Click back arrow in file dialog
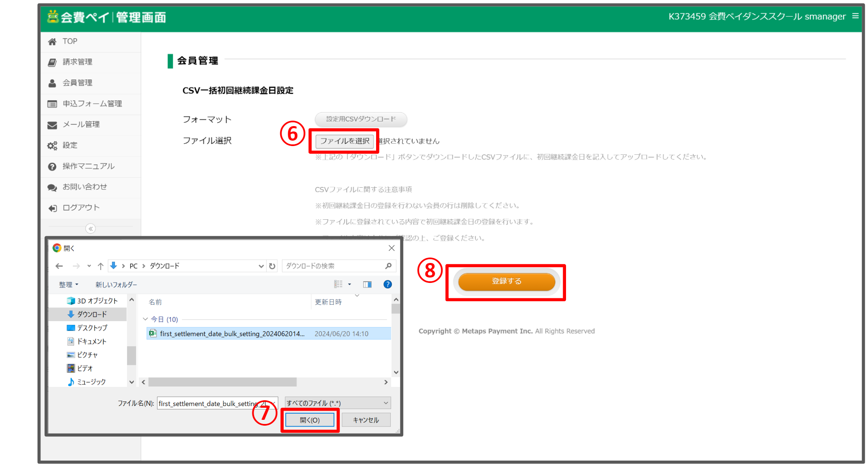868x466 pixels. point(59,266)
